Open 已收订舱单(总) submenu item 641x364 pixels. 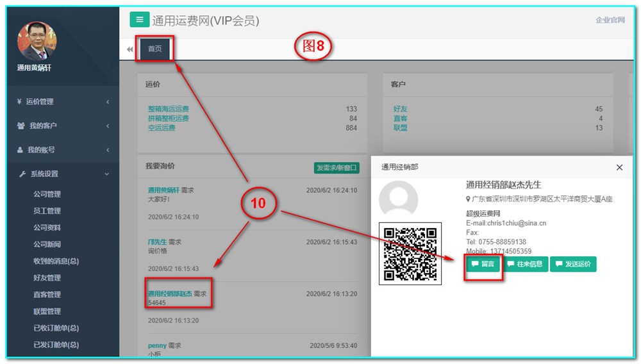pos(56,328)
